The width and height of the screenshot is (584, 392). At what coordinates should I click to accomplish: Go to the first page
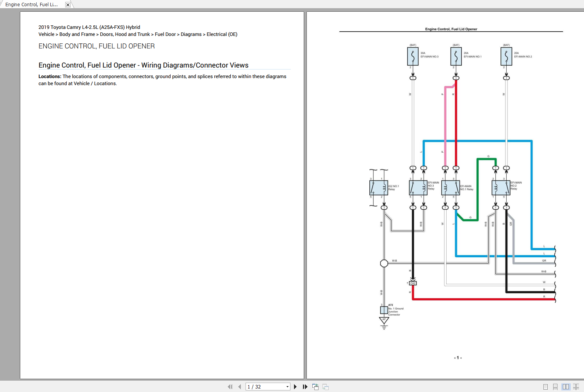[230, 387]
